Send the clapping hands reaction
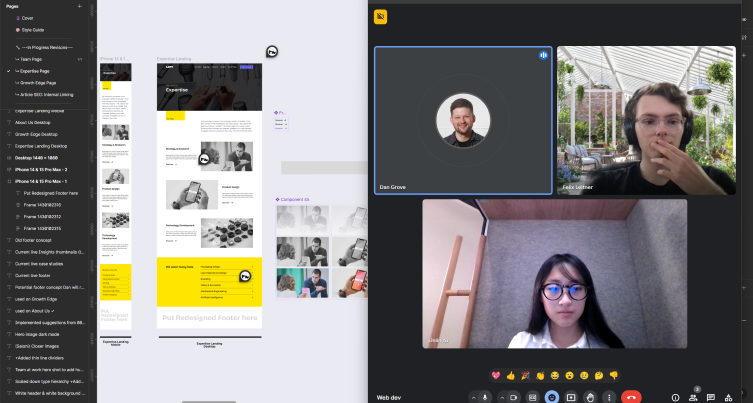The height and width of the screenshot is (403, 753). 540,375
